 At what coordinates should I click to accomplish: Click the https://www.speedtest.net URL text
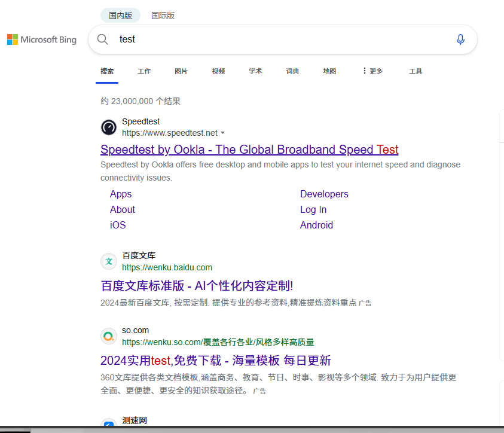(x=170, y=133)
